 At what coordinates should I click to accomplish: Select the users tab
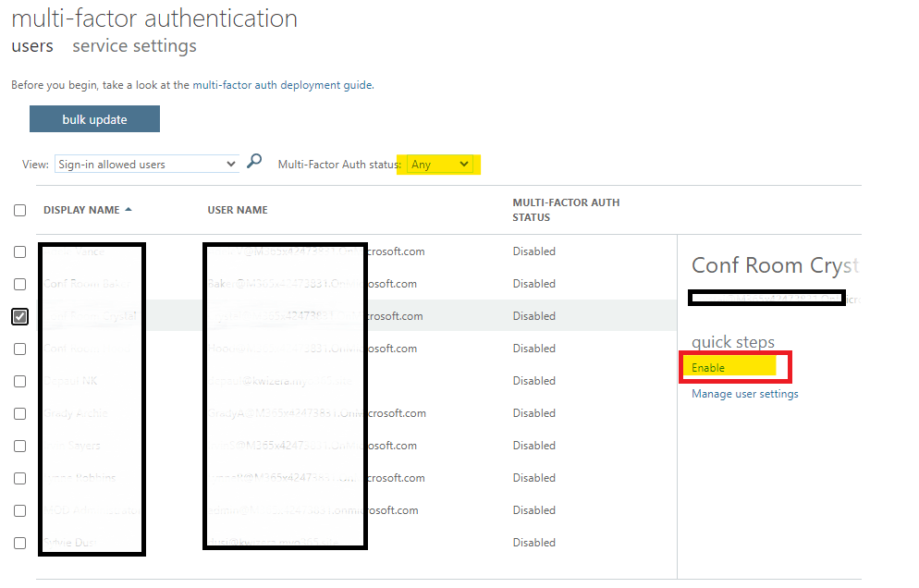[31, 45]
